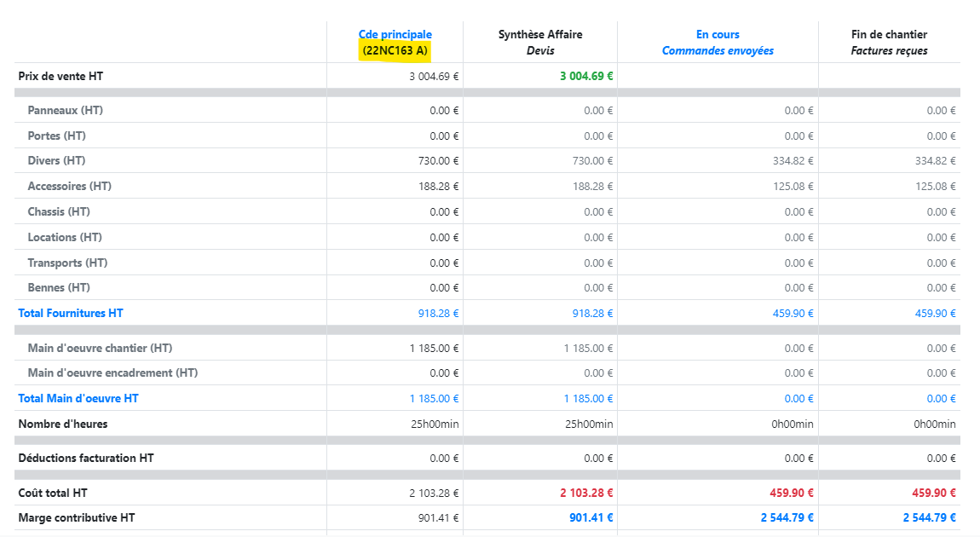
Task: Select the Prix de vente HT row label
Action: 61,77
